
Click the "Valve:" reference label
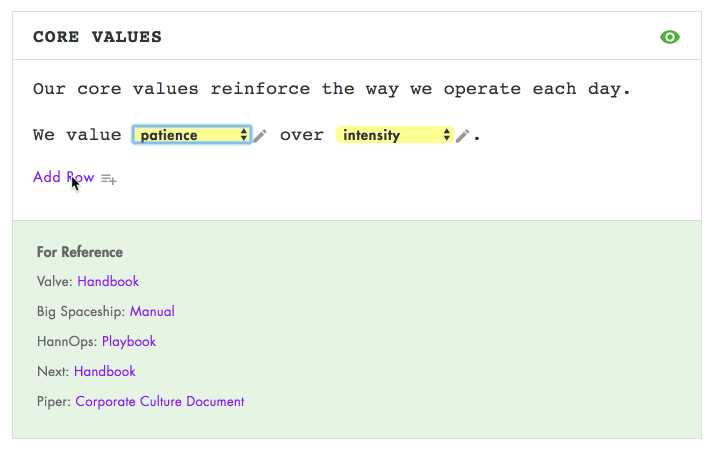coord(55,282)
